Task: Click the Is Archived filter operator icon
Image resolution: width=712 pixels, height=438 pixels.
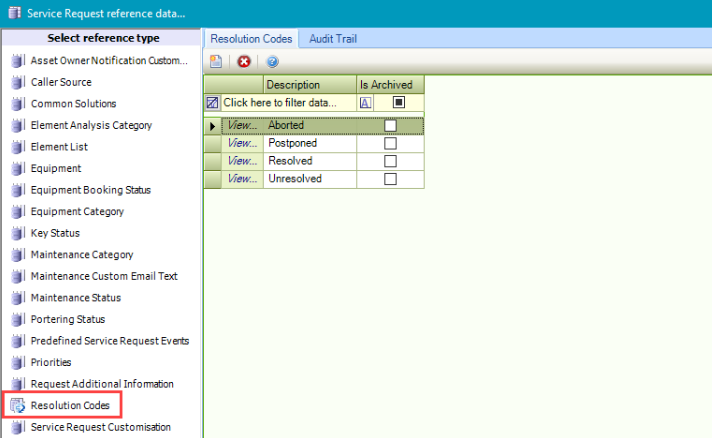Action: tap(366, 102)
